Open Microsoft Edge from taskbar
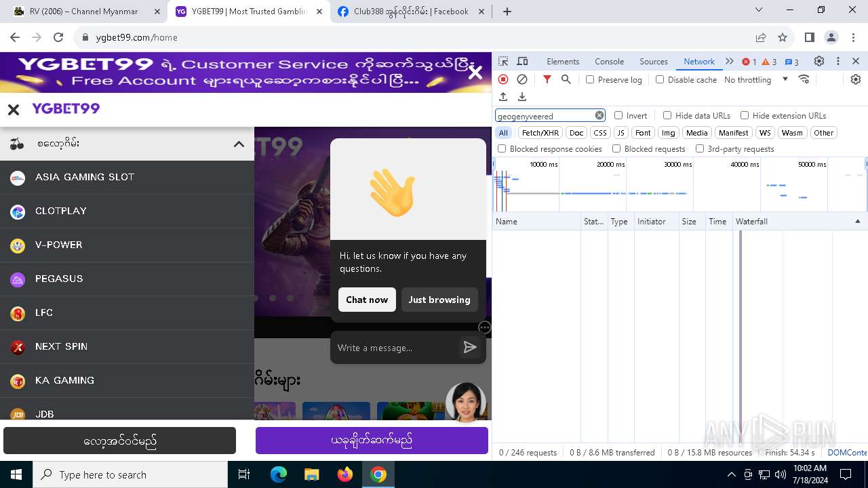Screen dimensions: 868x488 pyautogui.click(x=279, y=474)
